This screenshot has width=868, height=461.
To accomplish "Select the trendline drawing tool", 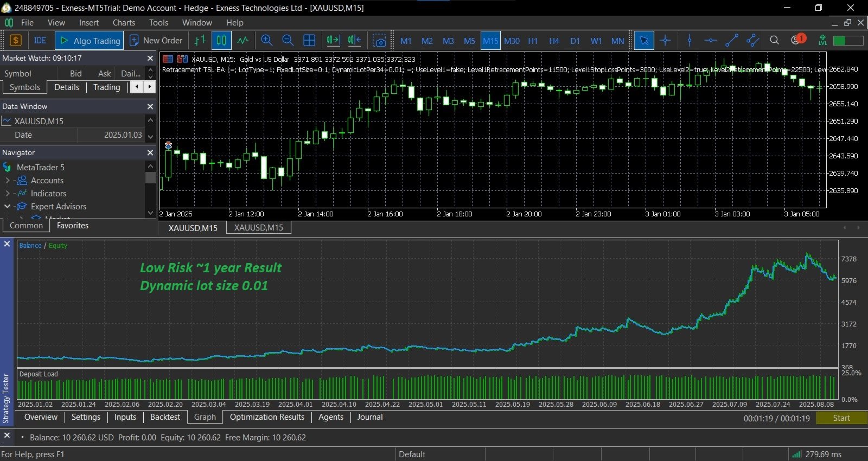I will click(732, 41).
